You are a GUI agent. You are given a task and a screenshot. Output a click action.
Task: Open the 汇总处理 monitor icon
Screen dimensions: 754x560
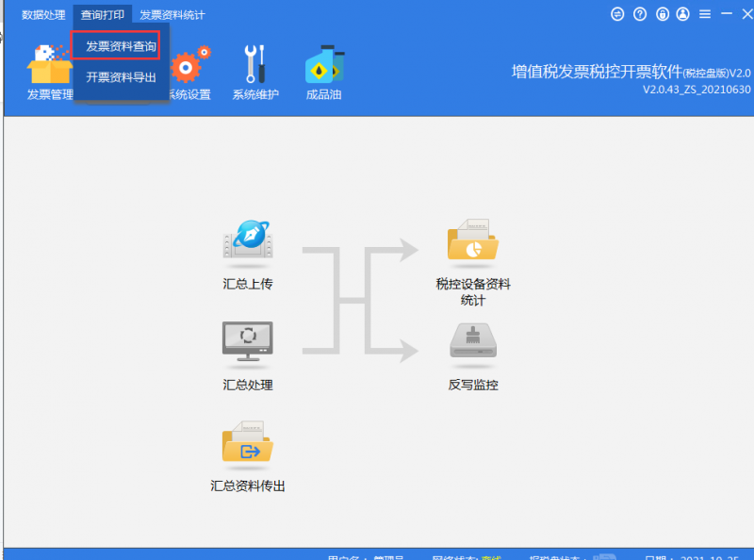[247, 339]
